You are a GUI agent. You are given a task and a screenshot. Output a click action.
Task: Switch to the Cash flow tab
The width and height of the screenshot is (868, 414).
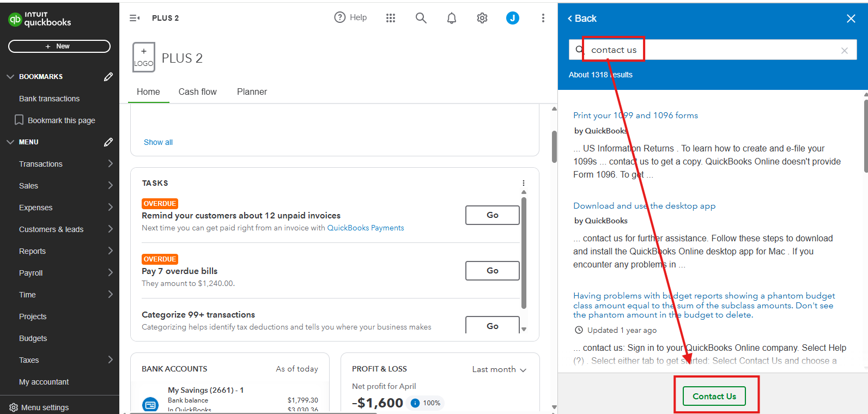pyautogui.click(x=198, y=92)
